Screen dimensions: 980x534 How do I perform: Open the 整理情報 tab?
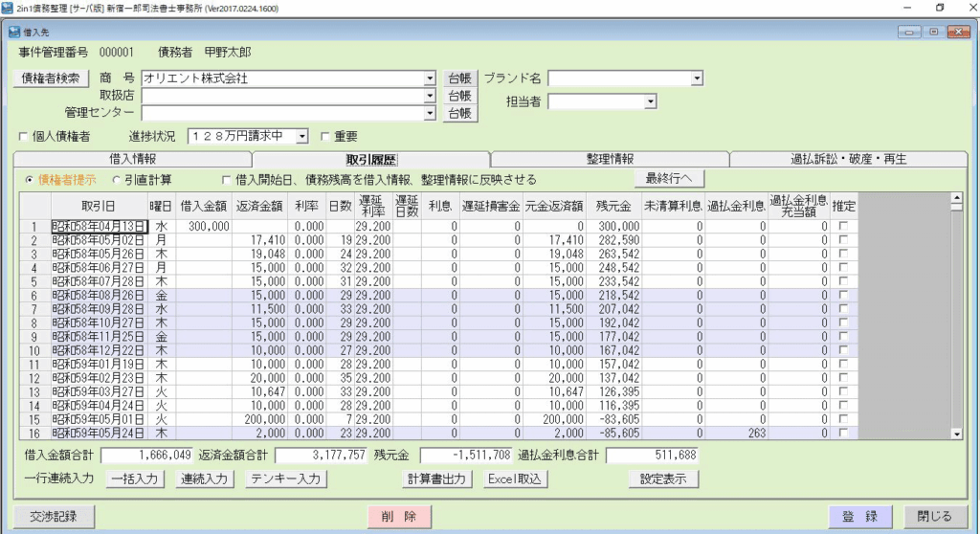point(610,159)
